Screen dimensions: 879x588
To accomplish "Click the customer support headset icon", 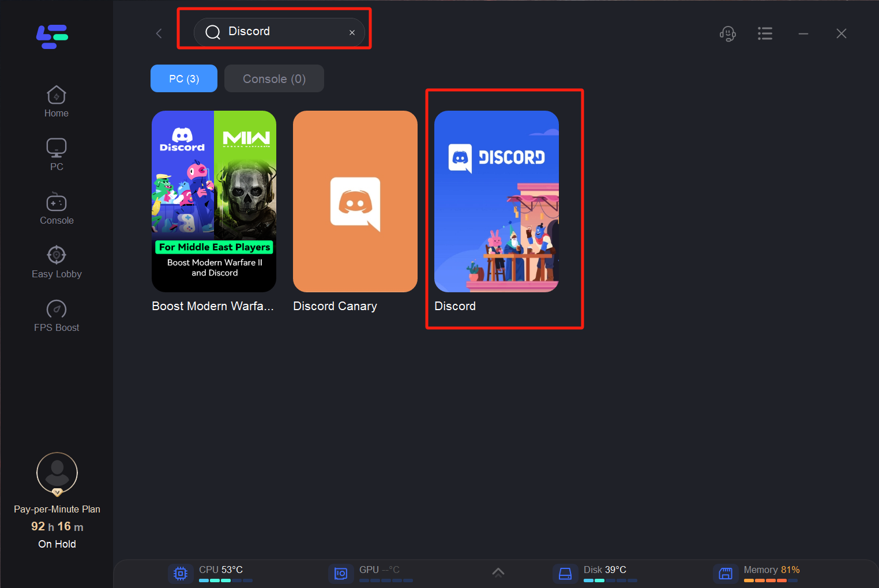I will tap(727, 33).
